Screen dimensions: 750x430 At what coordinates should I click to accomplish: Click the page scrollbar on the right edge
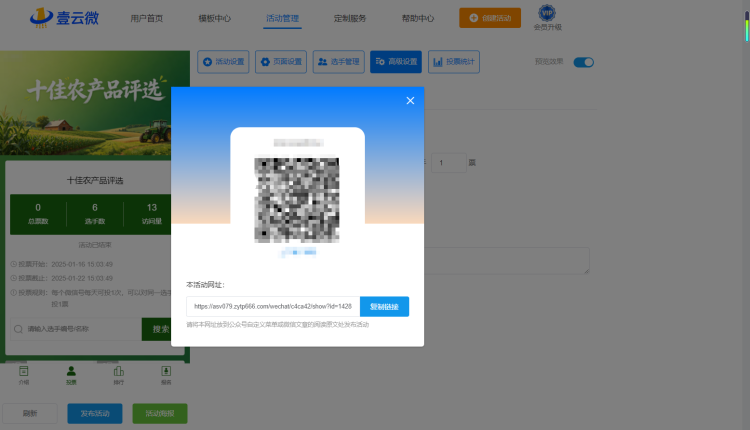click(746, 26)
